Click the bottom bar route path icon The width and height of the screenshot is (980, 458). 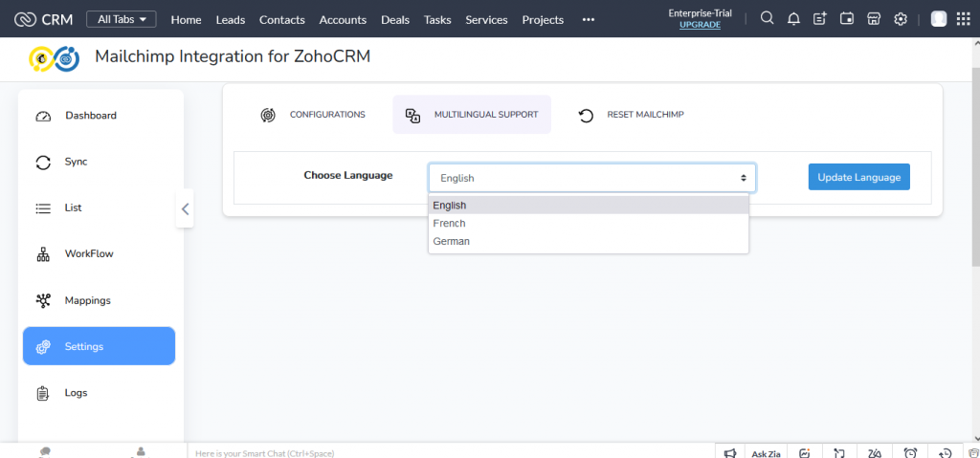839,453
